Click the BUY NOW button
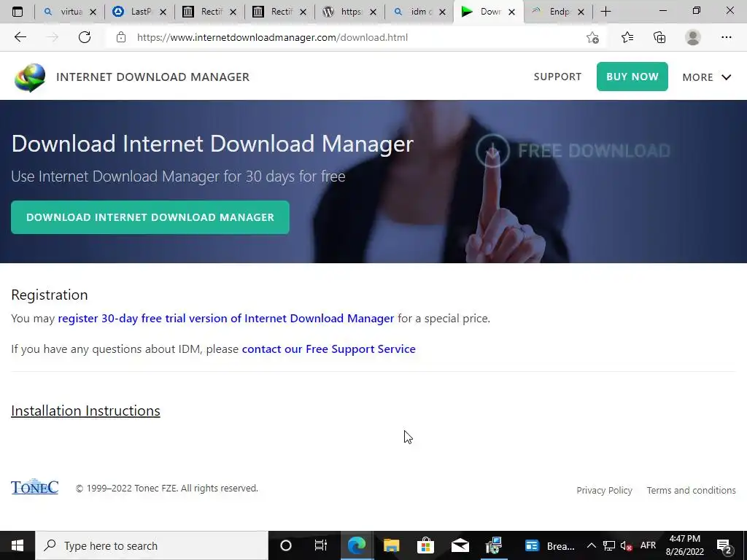This screenshot has height=560, width=747. (x=632, y=76)
